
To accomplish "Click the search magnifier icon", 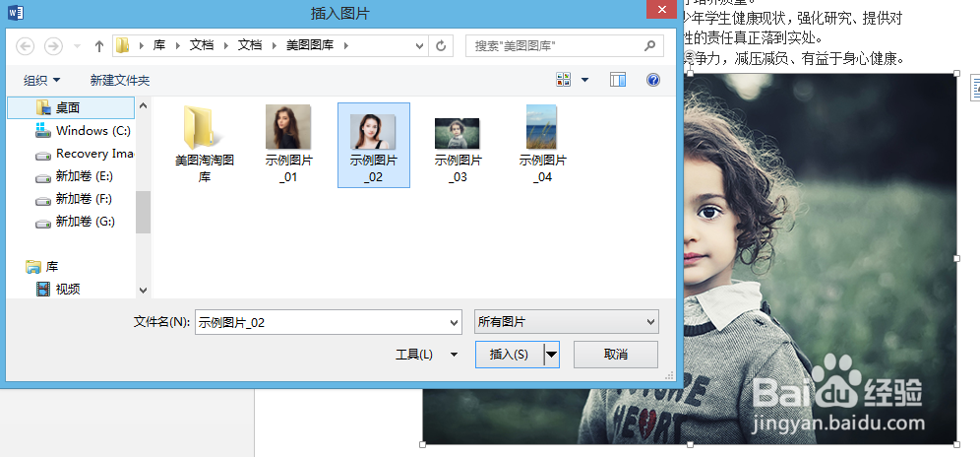I will coord(650,45).
